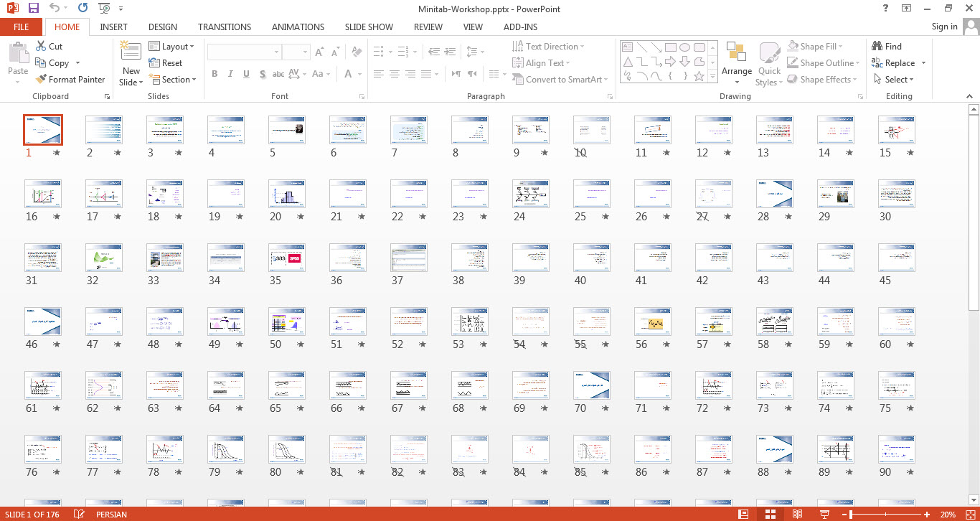Adjust the zoom slider handle
The image size is (980, 521).
coord(852,515)
